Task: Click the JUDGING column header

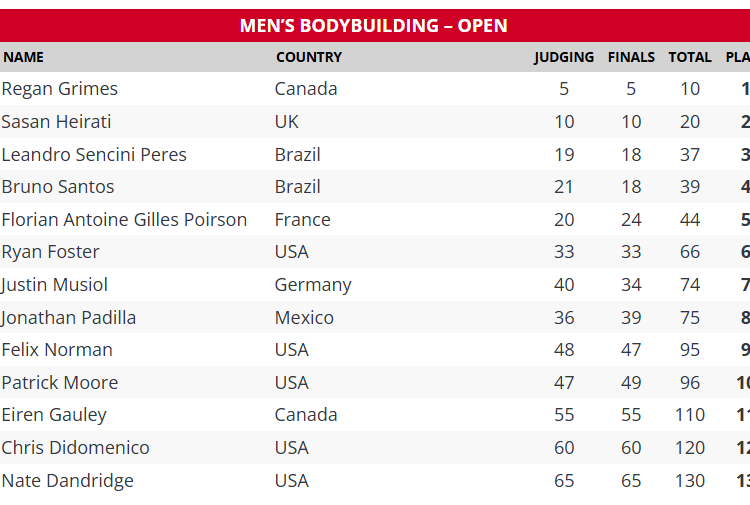Action: [x=564, y=57]
